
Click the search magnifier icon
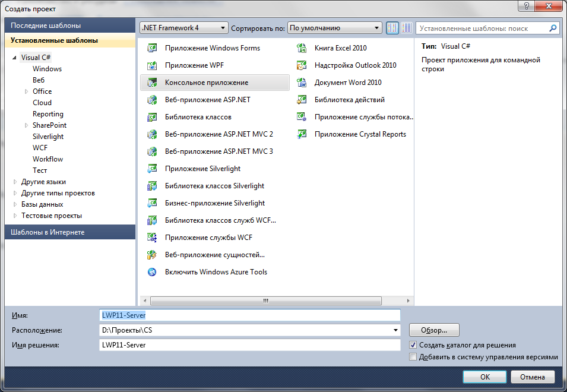[x=553, y=28]
